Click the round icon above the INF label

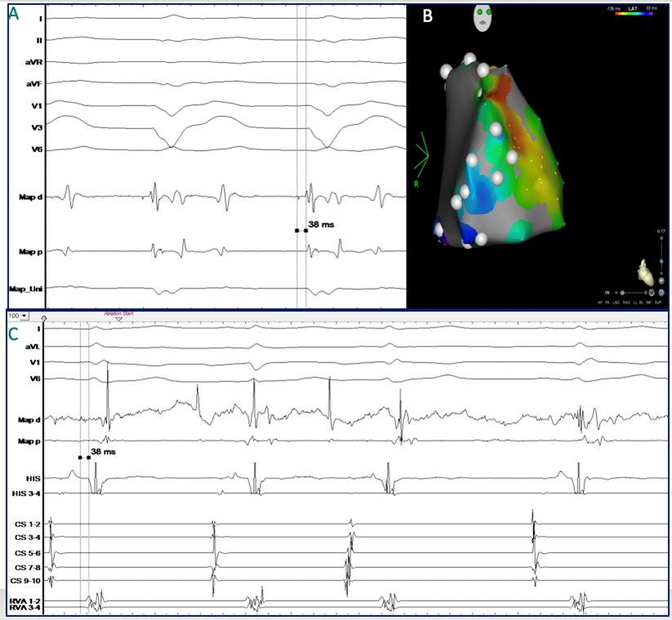click(x=650, y=292)
